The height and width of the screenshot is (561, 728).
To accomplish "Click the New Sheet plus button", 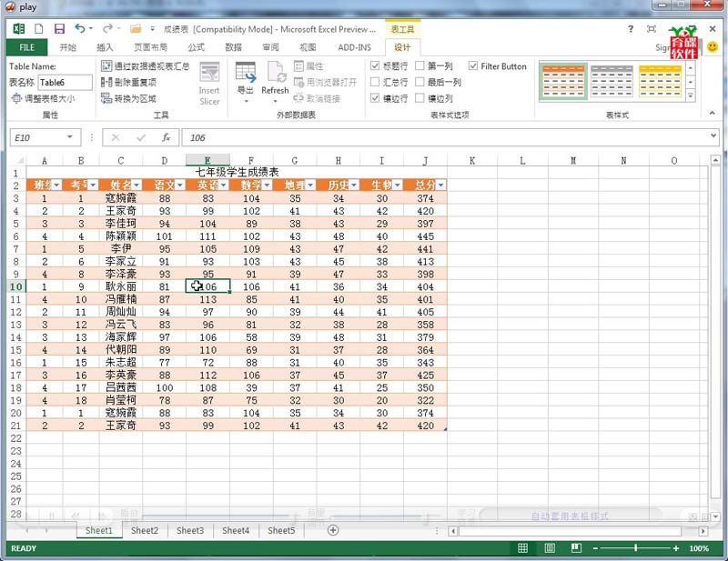I will [x=332, y=530].
